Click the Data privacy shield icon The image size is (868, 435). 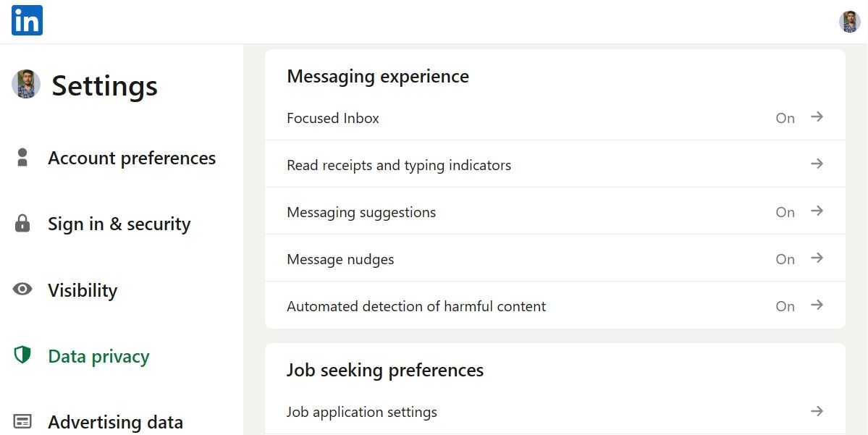(x=22, y=355)
